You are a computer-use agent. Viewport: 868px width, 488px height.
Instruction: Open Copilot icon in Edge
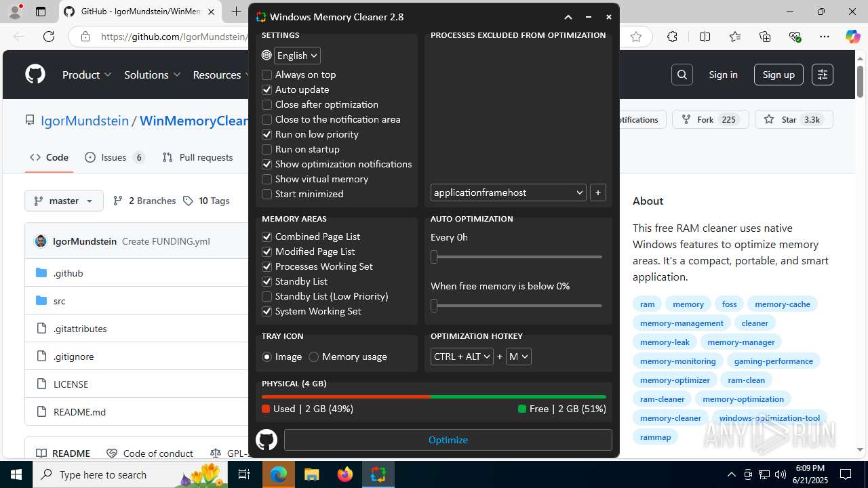(852, 37)
